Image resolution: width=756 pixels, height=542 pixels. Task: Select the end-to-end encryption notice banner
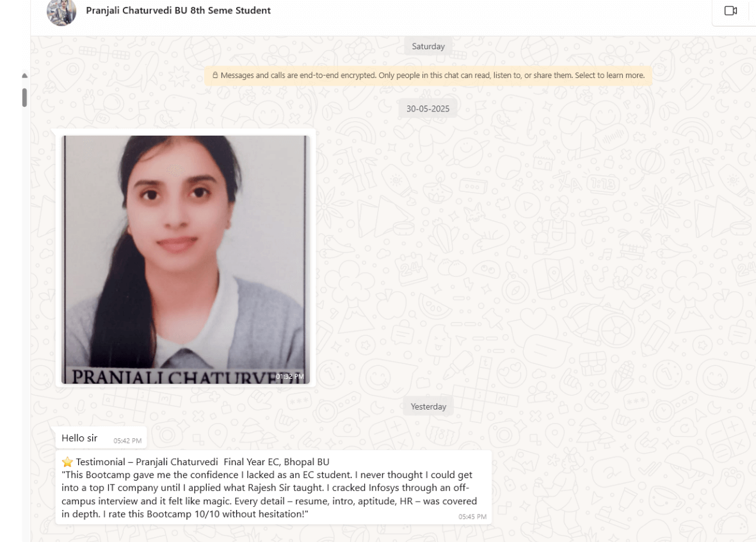[x=428, y=76]
